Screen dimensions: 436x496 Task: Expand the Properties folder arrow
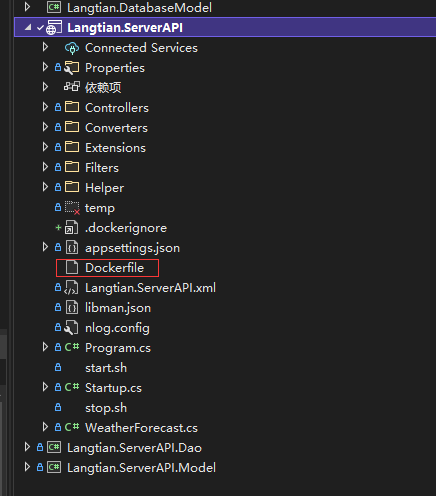click(45, 67)
